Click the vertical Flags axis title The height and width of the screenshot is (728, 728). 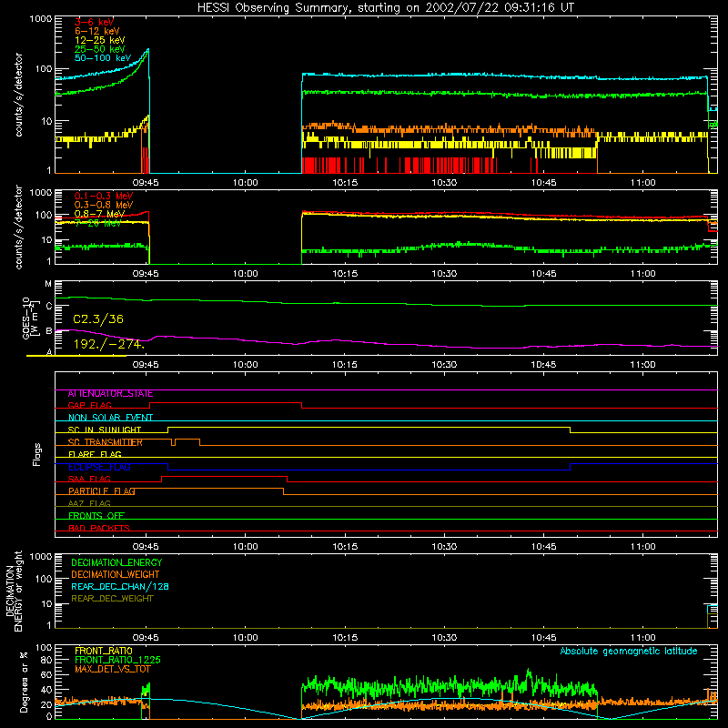click(x=37, y=454)
